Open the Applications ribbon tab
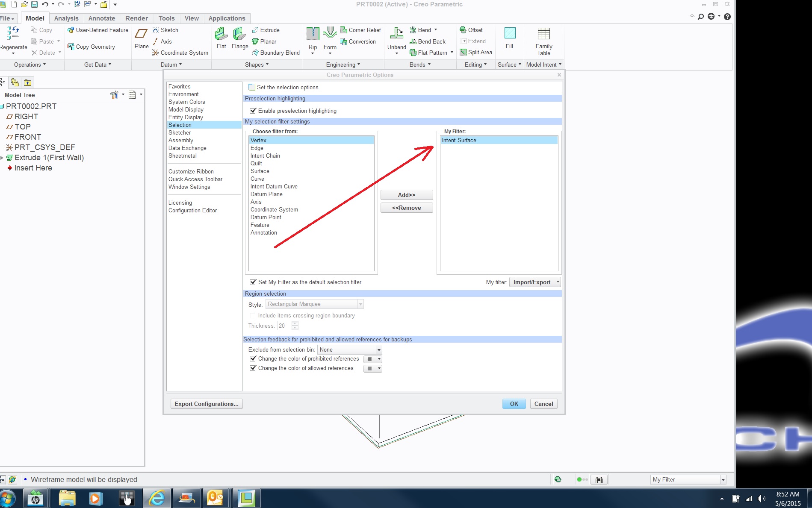Screen dimensions: 812x508 [227, 18]
